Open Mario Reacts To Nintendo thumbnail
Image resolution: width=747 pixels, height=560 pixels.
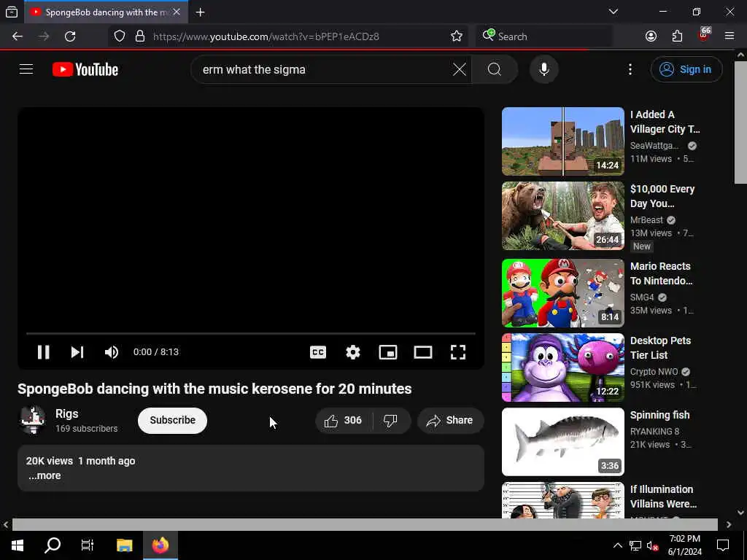coord(563,293)
